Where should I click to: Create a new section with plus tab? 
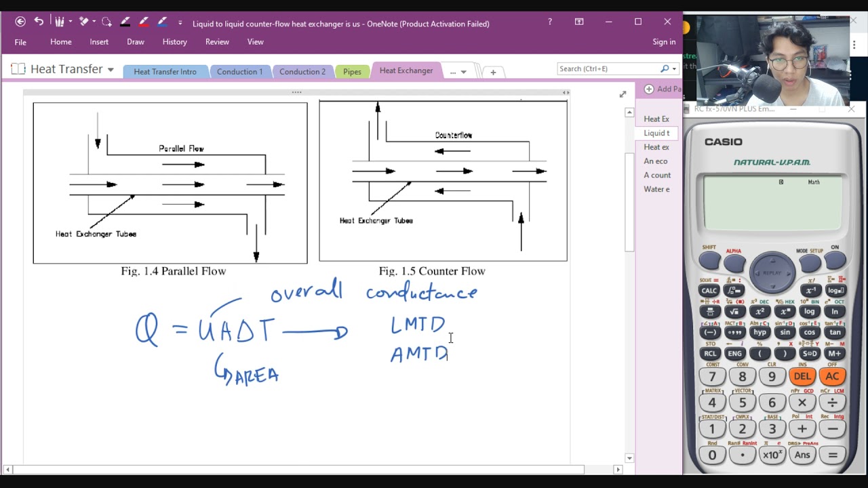coord(493,72)
